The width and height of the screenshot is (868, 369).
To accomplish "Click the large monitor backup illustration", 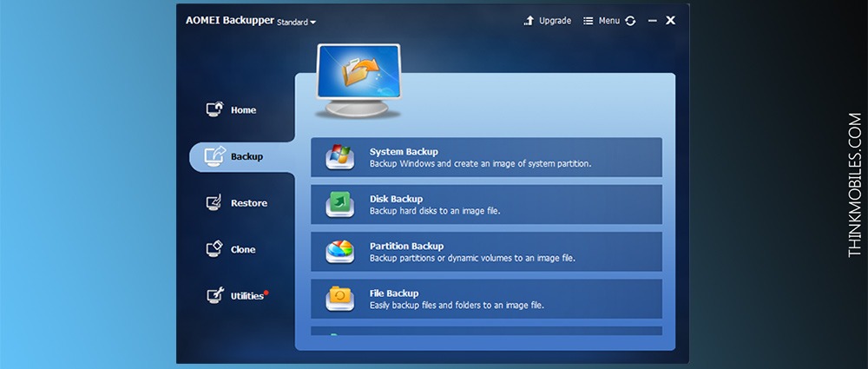I will click(x=358, y=81).
